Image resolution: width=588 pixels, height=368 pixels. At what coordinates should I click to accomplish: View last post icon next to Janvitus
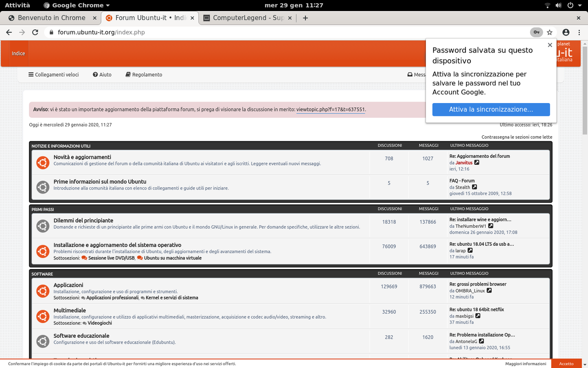pos(477,162)
